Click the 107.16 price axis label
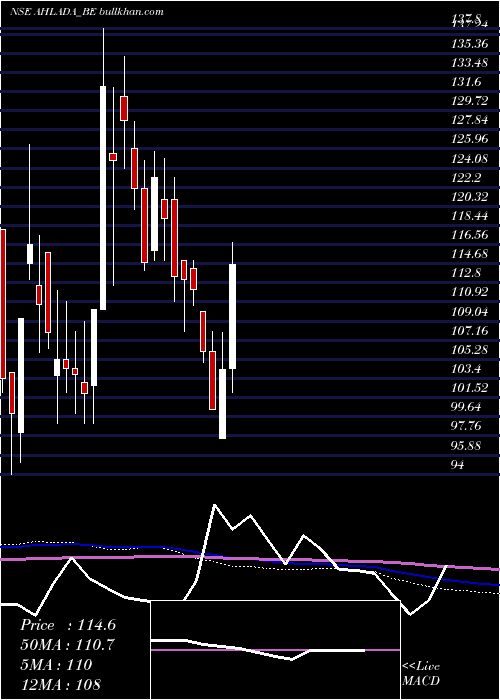500x700 pixels. tap(470, 330)
